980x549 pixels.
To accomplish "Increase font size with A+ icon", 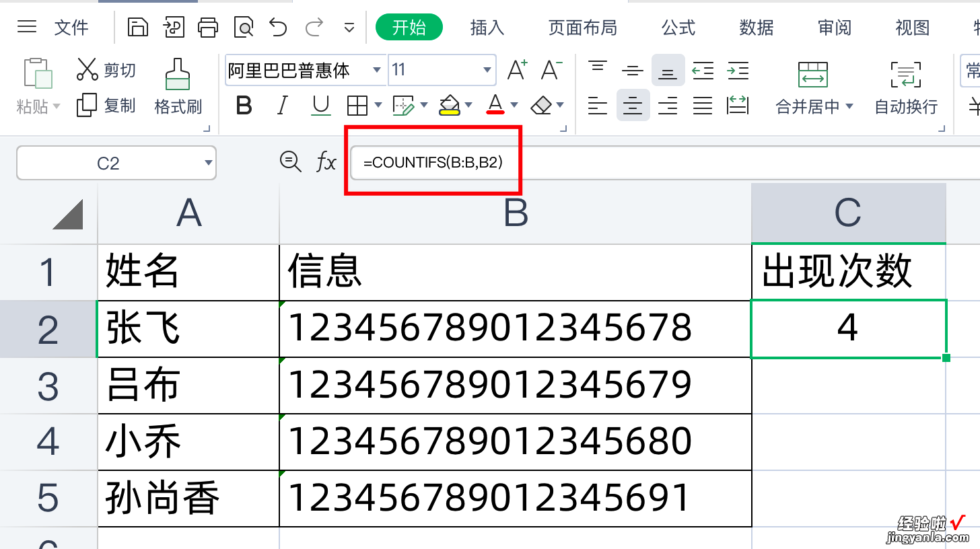I will 517,70.
